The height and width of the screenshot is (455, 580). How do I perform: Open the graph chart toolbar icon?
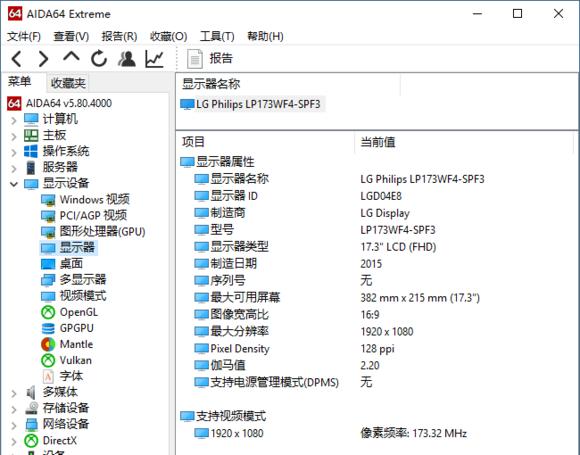coord(154,59)
